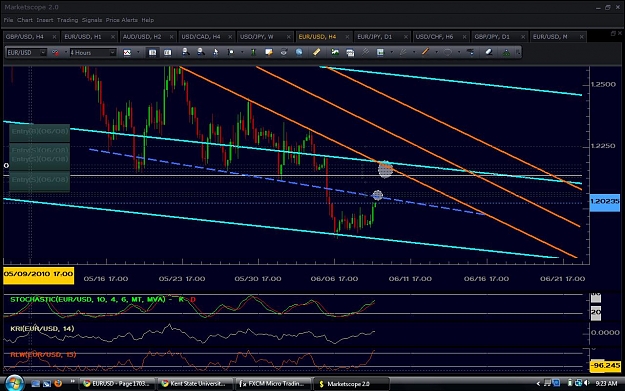This screenshot has height=391, width=625.
Task: Expand the EUR/USD symbol dropdown
Action: [x=43, y=53]
